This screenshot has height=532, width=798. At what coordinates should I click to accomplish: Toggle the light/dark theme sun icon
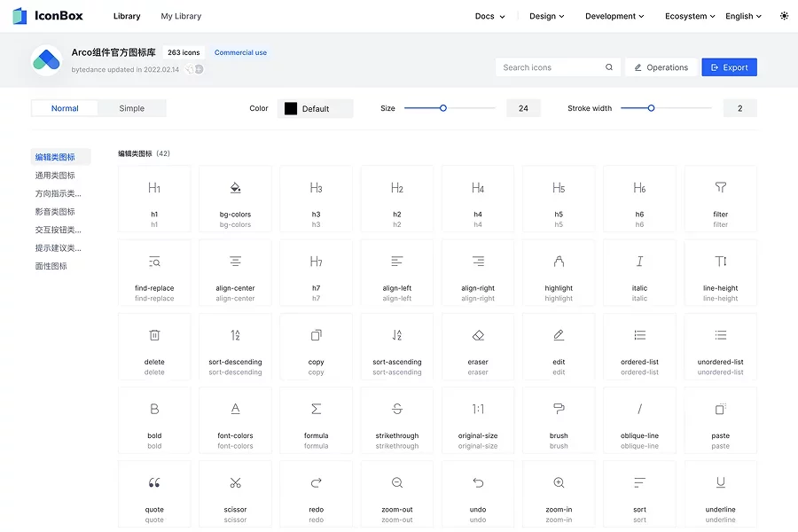[x=783, y=16]
